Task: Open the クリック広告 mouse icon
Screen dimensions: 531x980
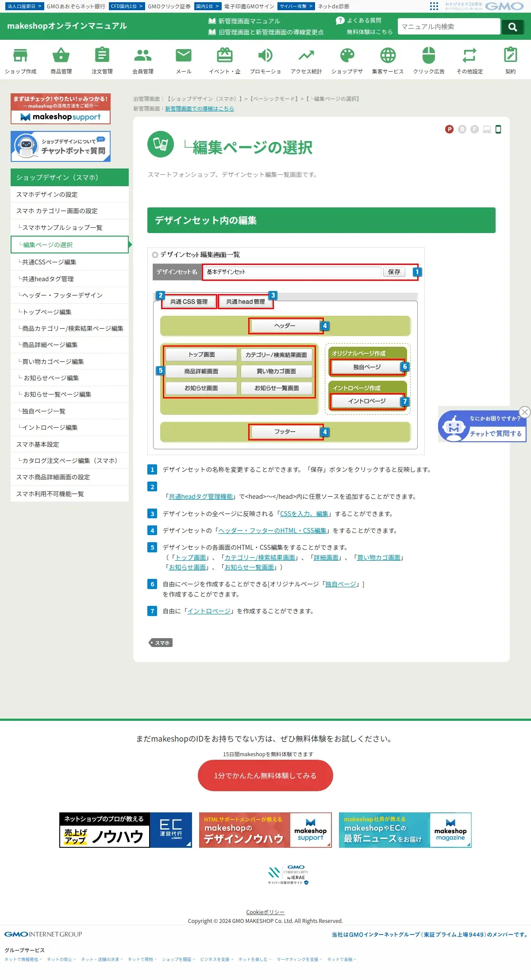Action: (x=429, y=56)
